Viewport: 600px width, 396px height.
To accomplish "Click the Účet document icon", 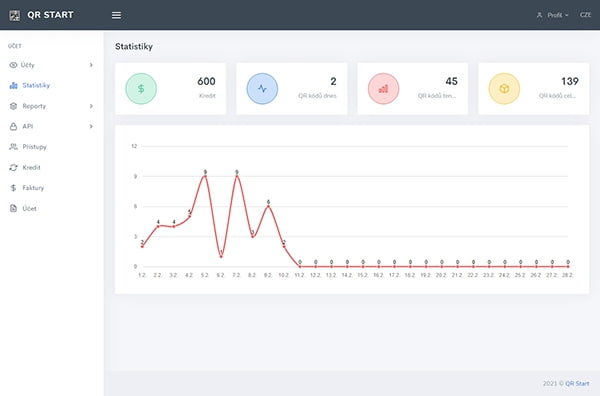I will pos(13,209).
